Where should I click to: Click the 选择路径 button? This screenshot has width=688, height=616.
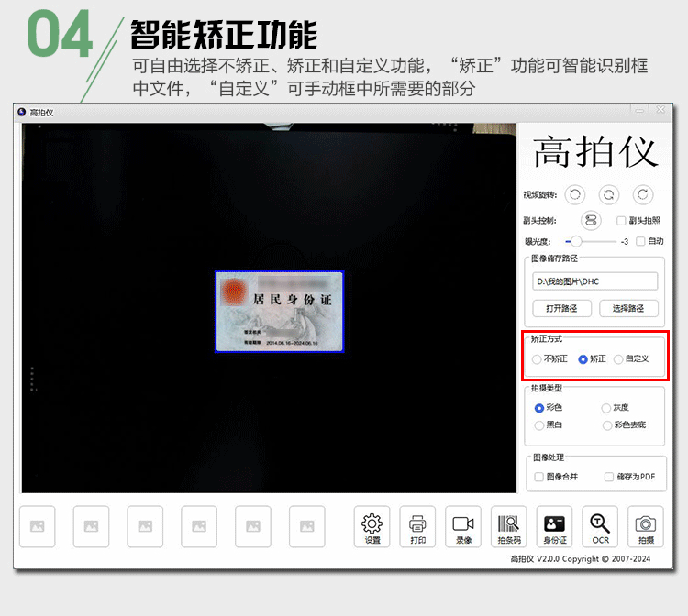(x=627, y=308)
